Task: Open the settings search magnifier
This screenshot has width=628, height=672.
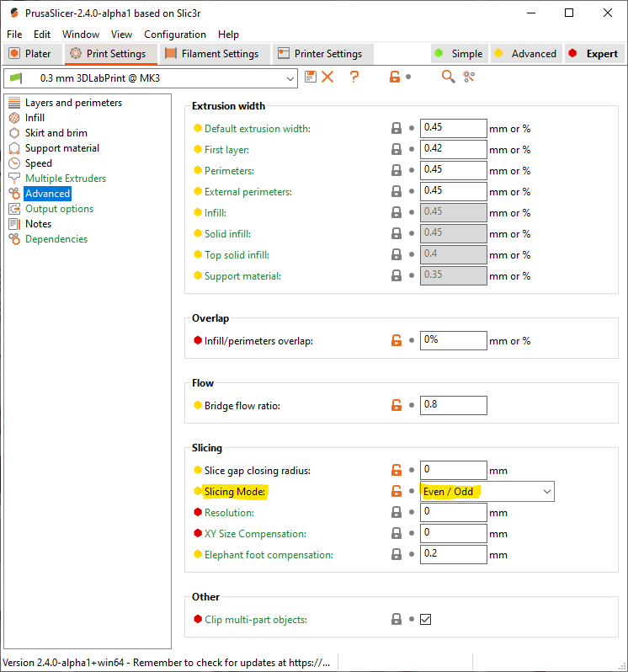Action: pyautogui.click(x=449, y=77)
